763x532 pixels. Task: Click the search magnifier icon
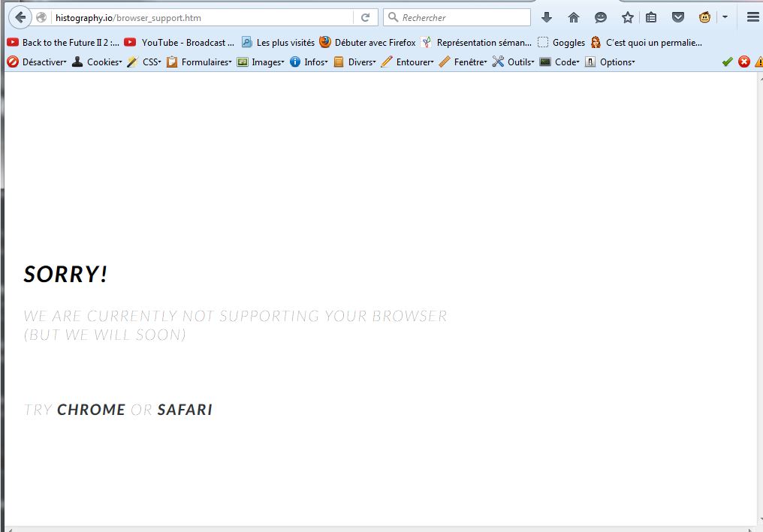click(393, 18)
